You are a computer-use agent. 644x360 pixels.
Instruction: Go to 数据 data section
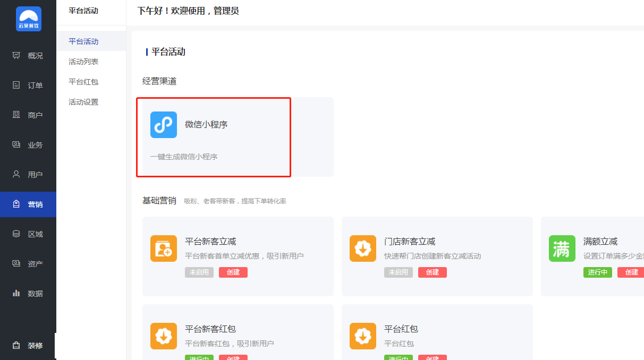point(28,294)
